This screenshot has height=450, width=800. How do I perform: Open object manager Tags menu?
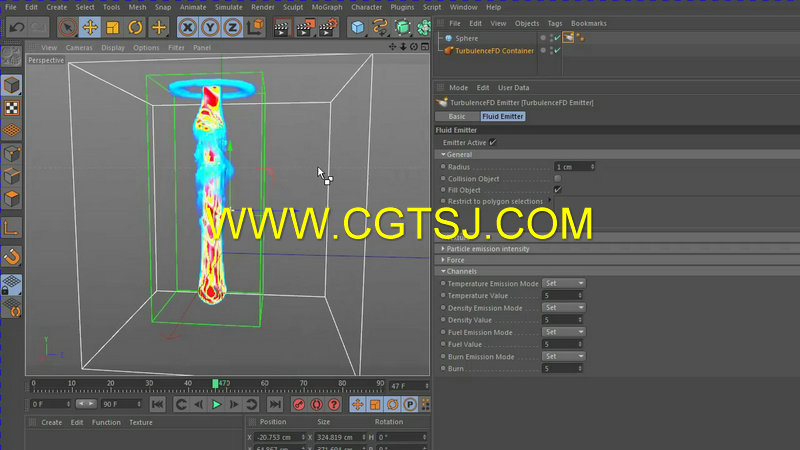coord(555,23)
